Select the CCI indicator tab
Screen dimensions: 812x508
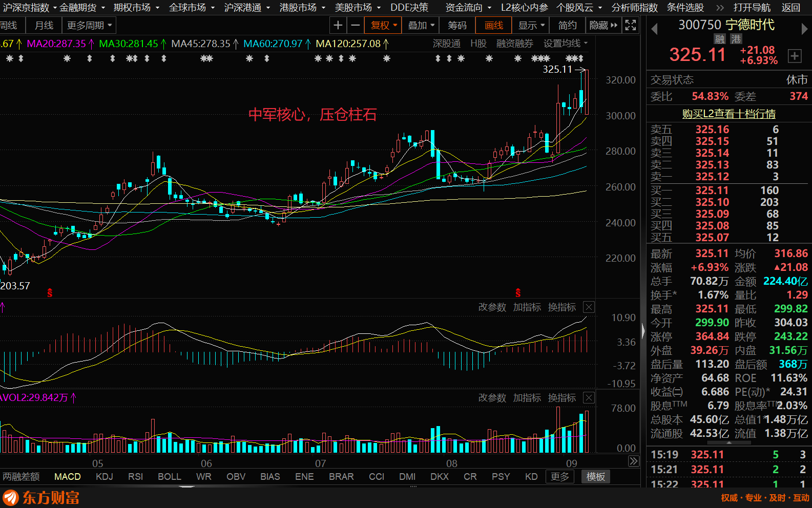[377, 477]
